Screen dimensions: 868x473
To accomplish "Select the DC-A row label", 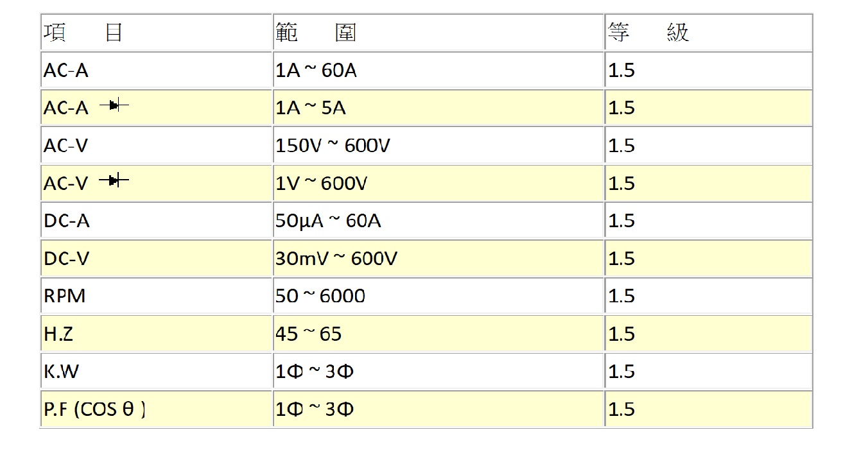I will 156,221.
